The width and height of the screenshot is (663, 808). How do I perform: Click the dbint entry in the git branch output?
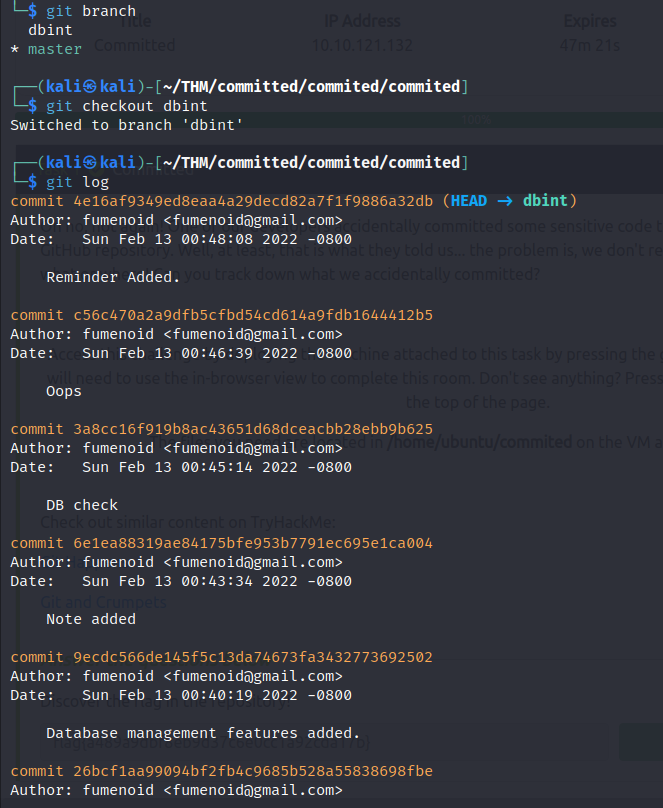[x=50, y=30]
